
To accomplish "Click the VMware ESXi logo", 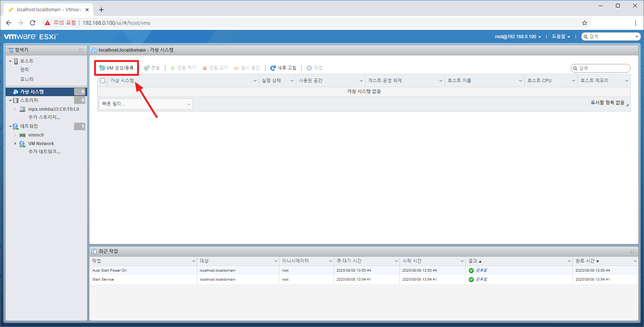I will click(31, 37).
